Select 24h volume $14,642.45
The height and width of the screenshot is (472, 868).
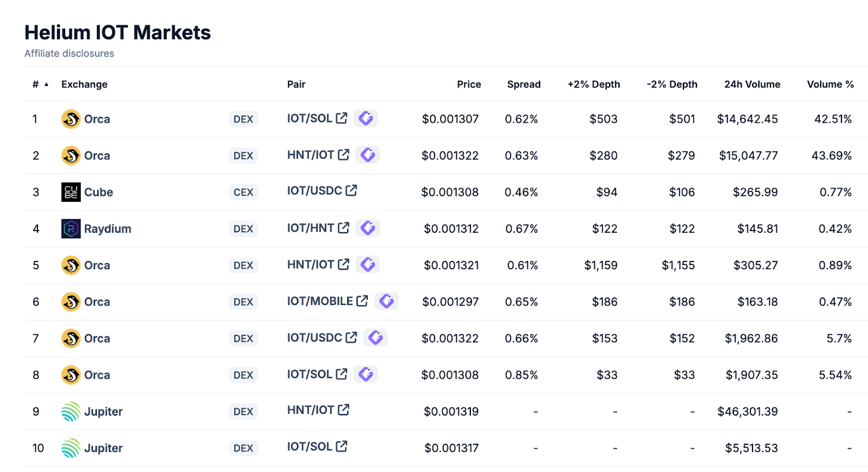tap(748, 119)
